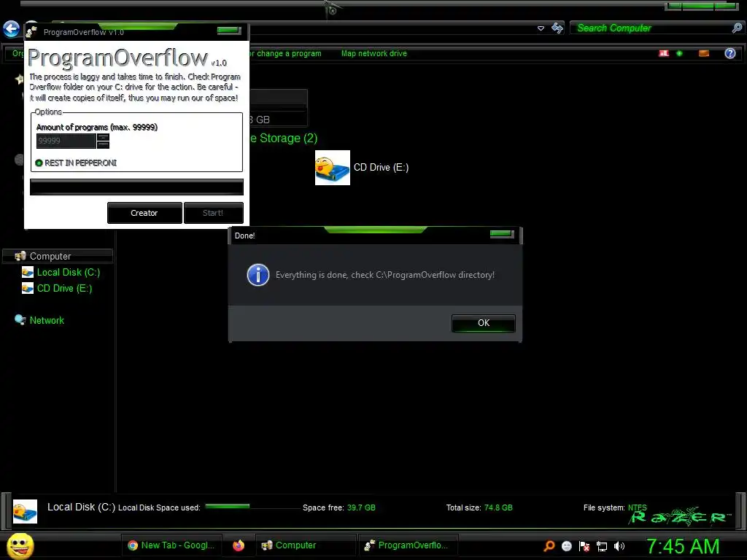Select Network in the navigation pane

[x=47, y=321]
